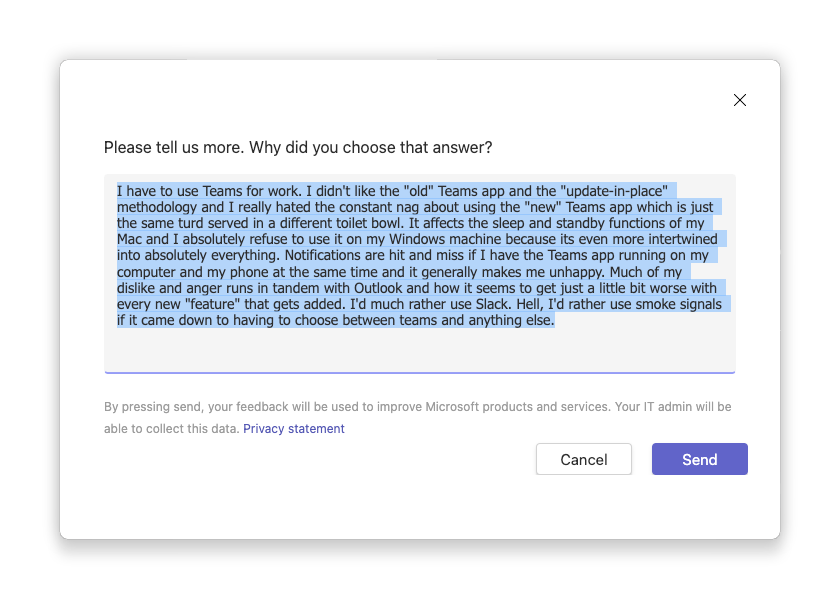Click the underline beneath the feedback text field
The height and width of the screenshot is (600, 840).
pyautogui.click(x=420, y=370)
